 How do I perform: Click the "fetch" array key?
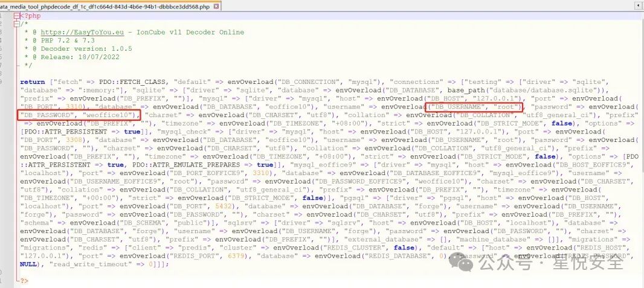tap(68, 82)
